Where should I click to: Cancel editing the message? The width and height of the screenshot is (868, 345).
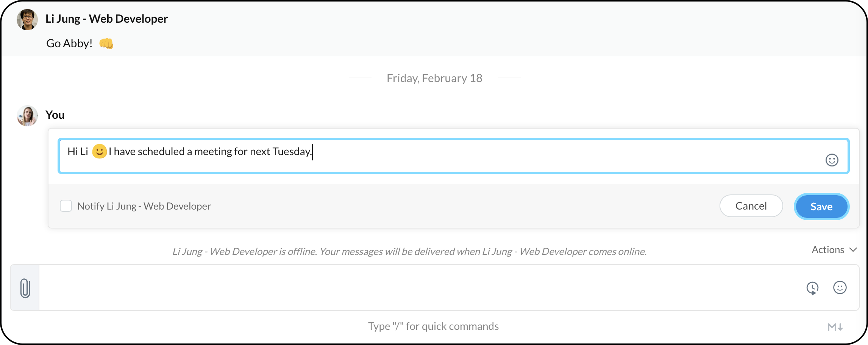click(x=751, y=206)
